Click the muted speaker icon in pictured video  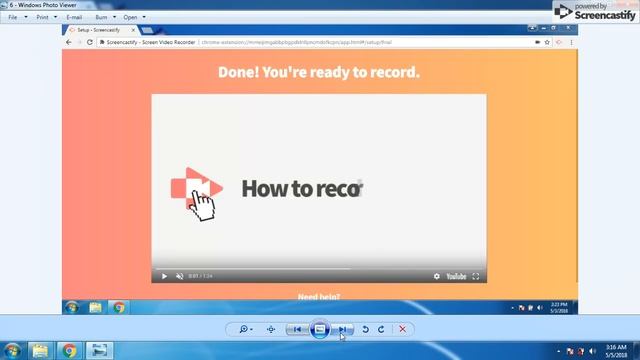coord(180,276)
